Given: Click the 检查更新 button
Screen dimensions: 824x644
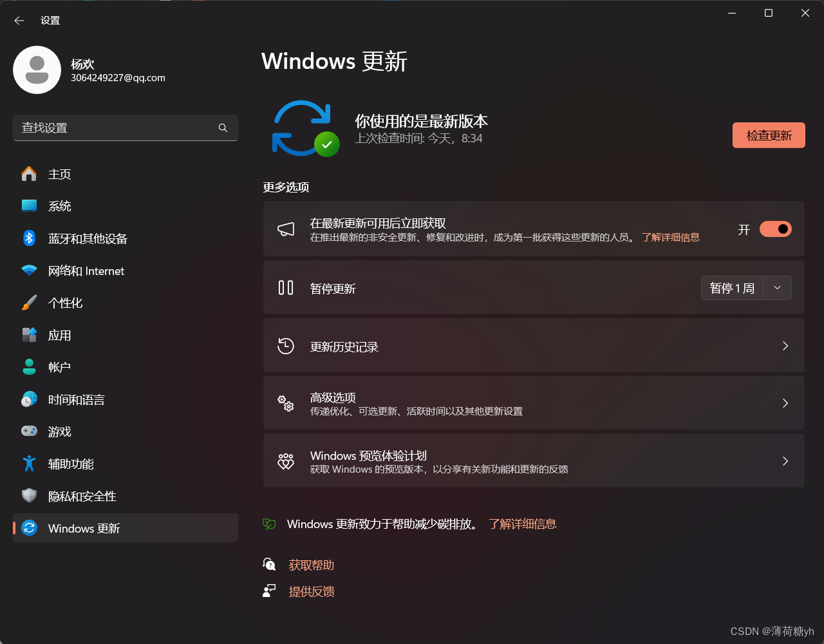Looking at the screenshot, I should 769,135.
